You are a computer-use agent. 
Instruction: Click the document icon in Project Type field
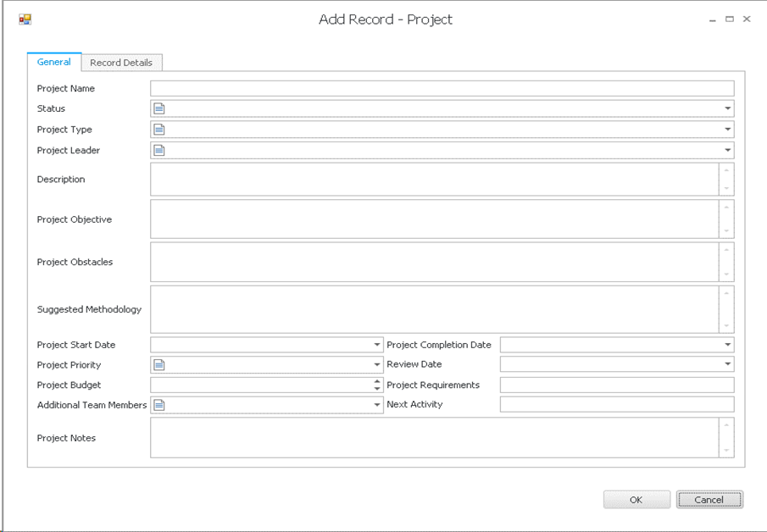(159, 130)
